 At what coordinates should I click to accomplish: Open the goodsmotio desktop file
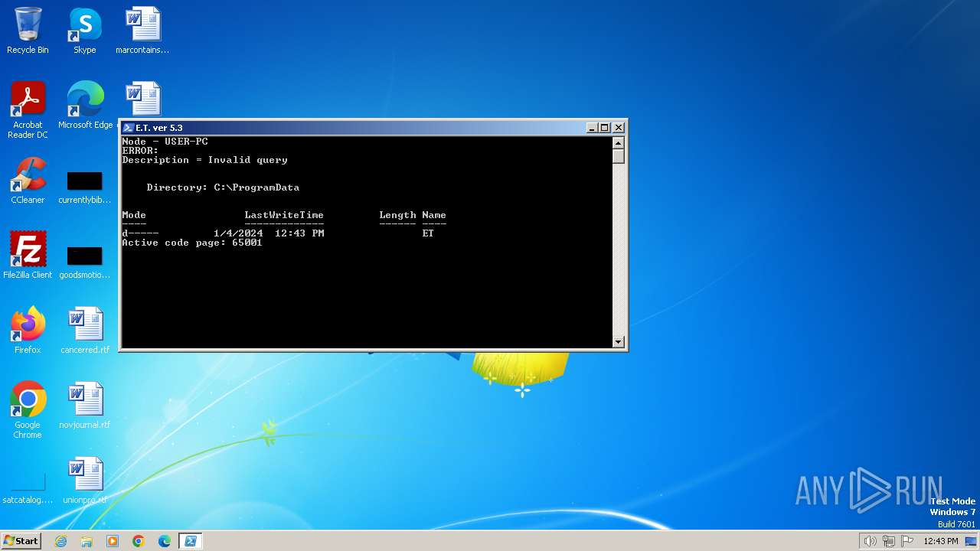84,261
